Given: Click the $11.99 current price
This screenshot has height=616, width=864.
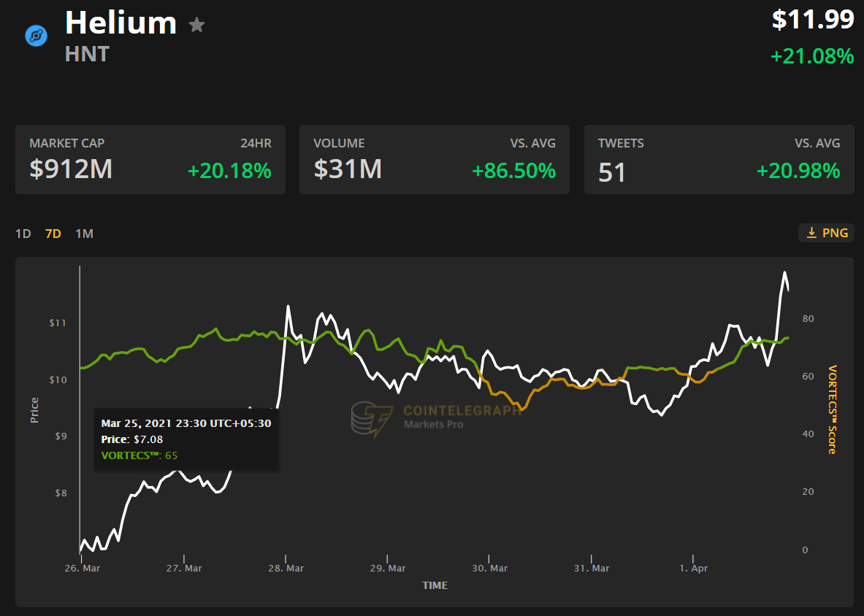Looking at the screenshot, I should [813, 20].
